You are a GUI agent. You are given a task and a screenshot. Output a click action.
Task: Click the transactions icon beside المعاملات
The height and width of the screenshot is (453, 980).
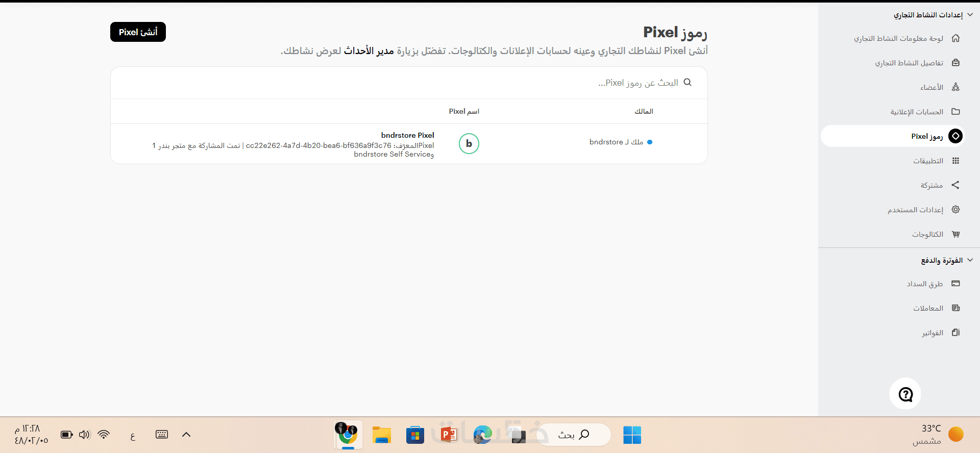956,308
